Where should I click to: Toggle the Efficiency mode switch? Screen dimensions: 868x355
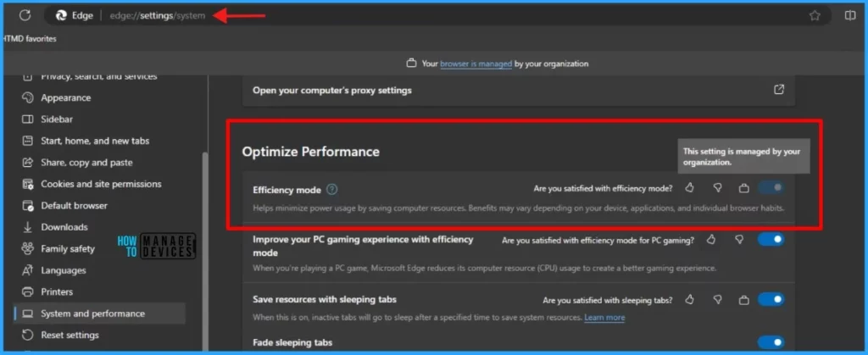tap(771, 188)
